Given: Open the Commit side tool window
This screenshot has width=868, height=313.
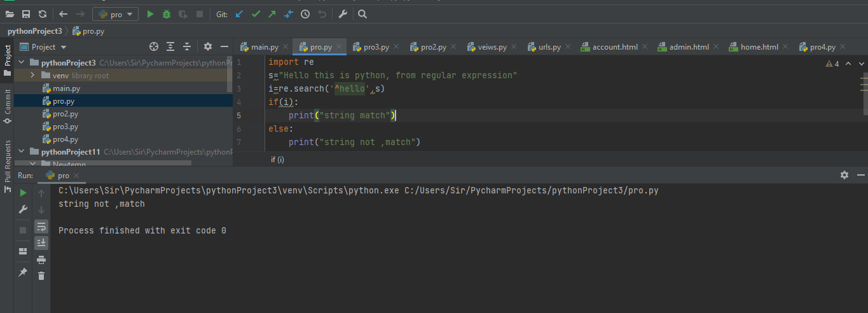Looking at the screenshot, I should 8,106.
